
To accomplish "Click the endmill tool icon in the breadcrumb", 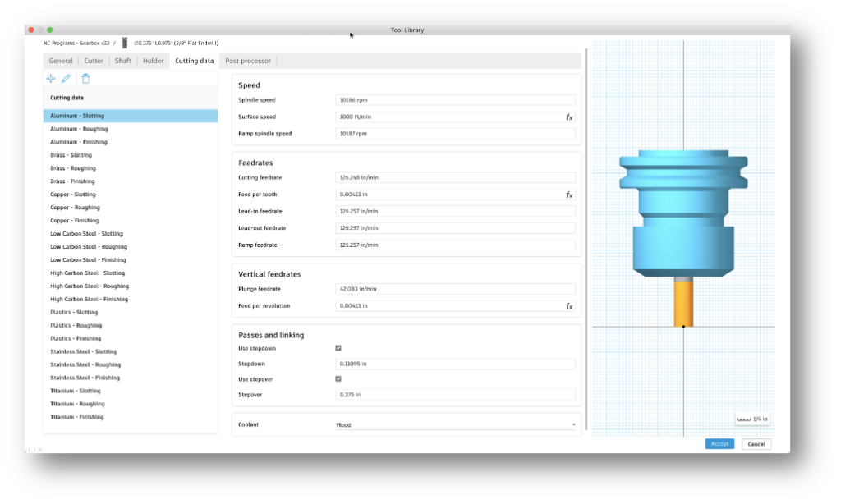I will pos(124,44).
